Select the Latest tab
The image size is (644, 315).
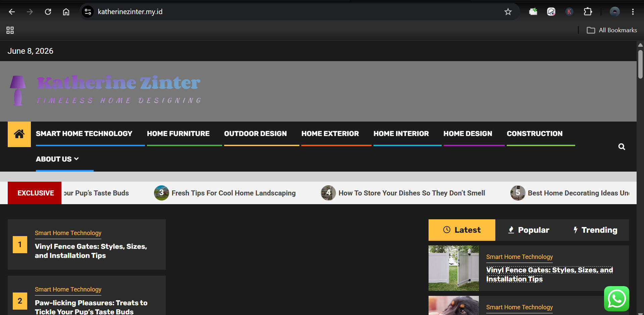(x=462, y=230)
